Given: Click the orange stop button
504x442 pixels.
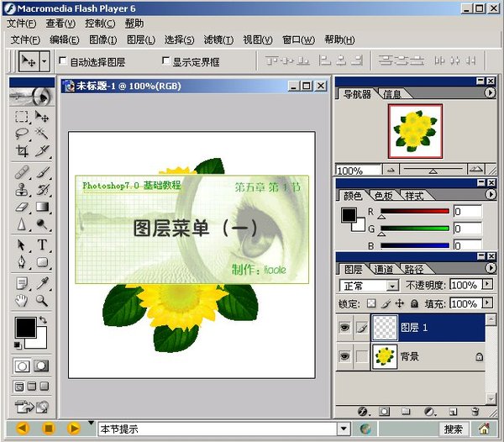Looking at the screenshot, I should point(49,429).
